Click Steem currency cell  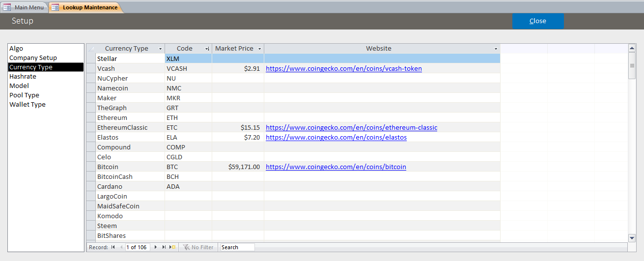pos(130,226)
